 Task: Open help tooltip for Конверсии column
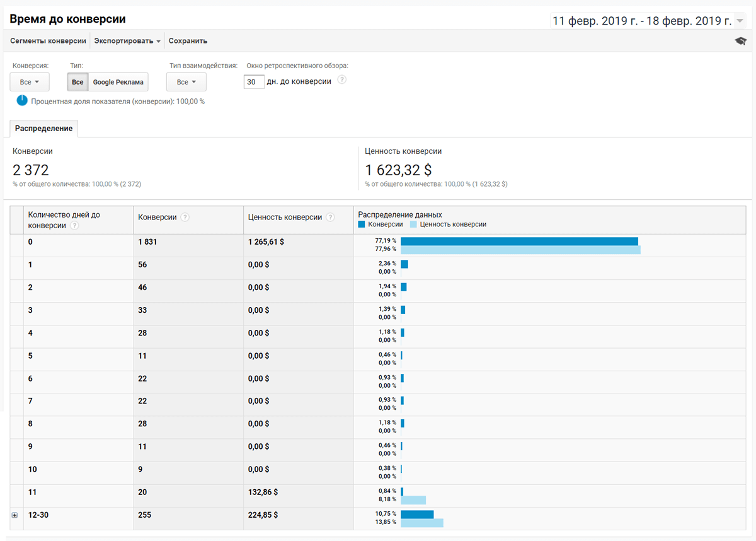[x=185, y=217]
